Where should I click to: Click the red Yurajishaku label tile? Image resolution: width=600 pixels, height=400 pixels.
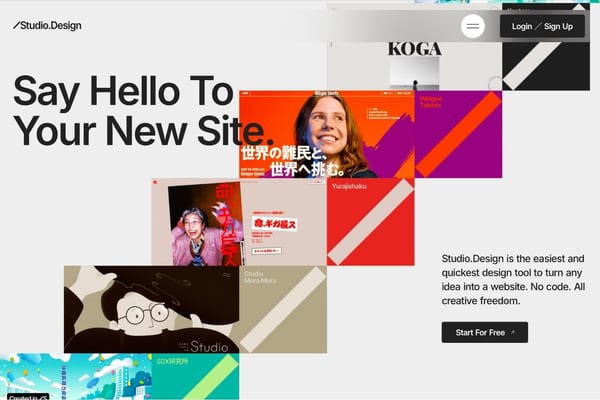click(x=370, y=223)
